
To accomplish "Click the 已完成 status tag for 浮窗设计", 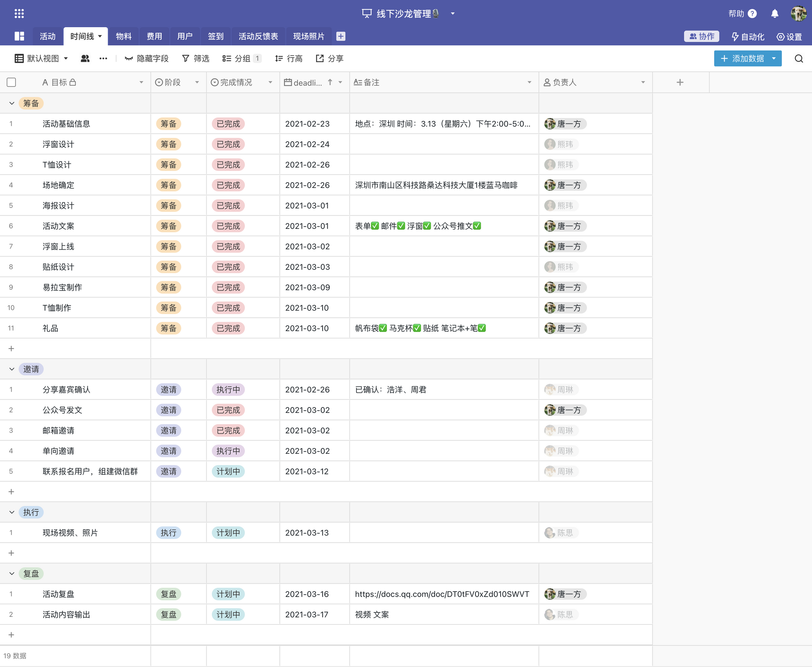I will coord(228,144).
